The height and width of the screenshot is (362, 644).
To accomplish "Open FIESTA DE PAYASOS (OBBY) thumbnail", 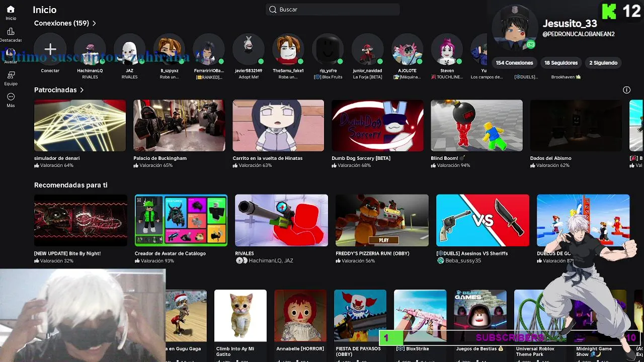I will tap(360, 316).
